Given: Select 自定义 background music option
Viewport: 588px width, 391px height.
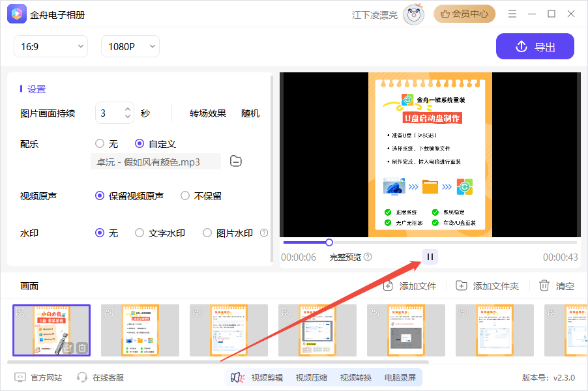Looking at the screenshot, I should point(155,144).
